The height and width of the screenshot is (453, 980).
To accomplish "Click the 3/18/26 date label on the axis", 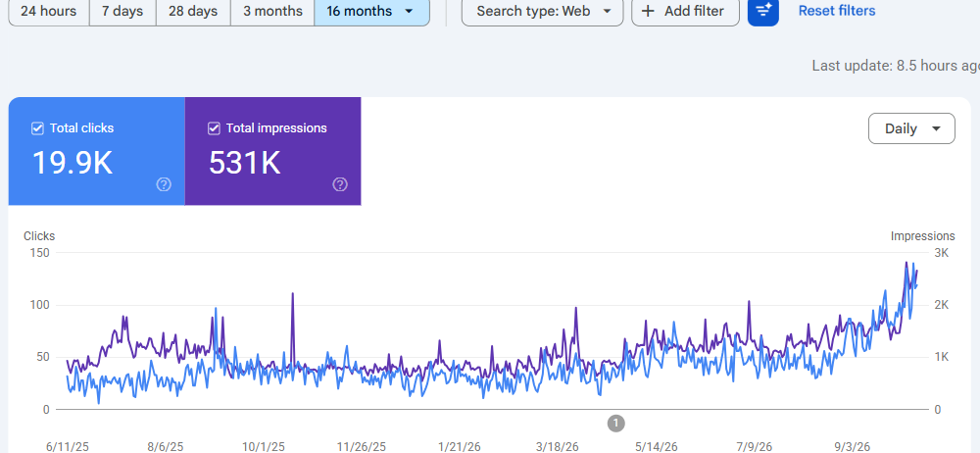I will pos(558,447).
